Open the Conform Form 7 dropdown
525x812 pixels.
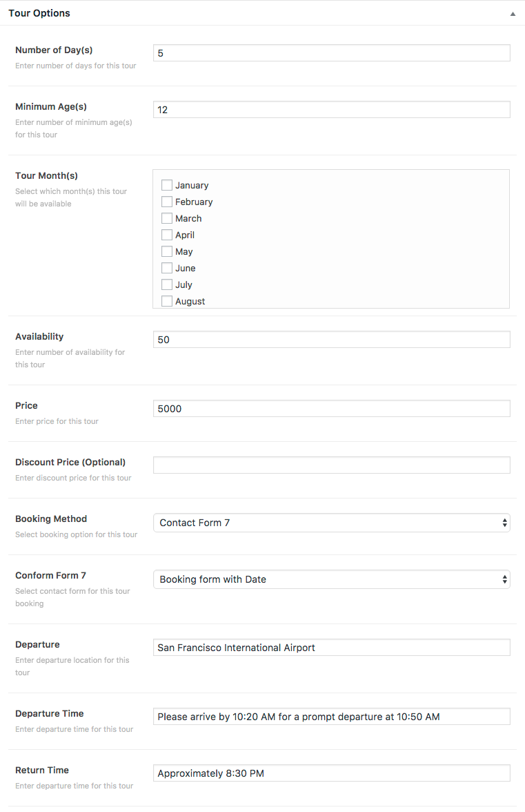332,579
